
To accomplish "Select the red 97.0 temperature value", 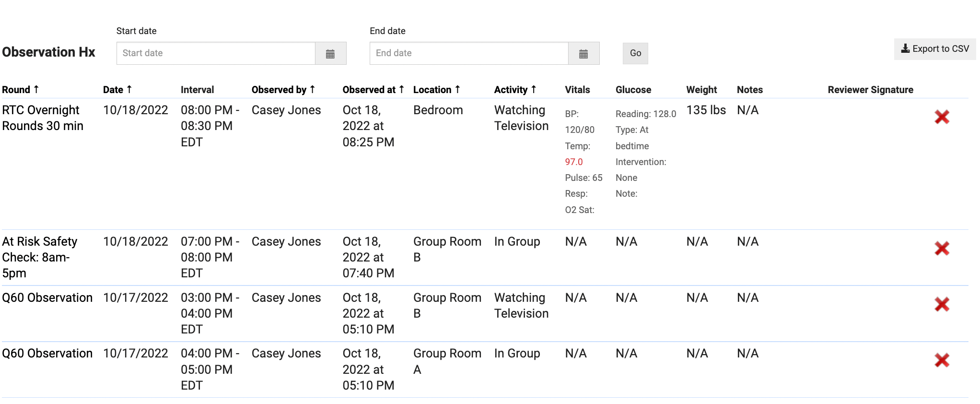I will [x=573, y=162].
